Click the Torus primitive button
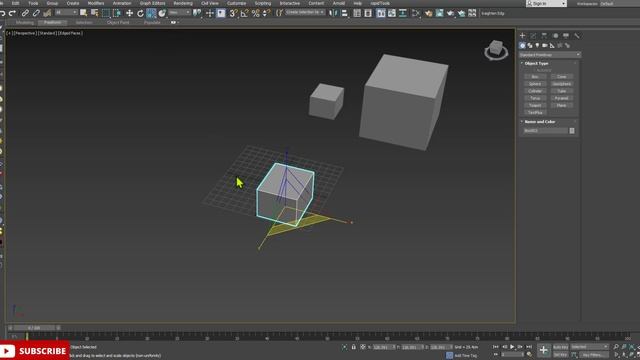 point(535,98)
